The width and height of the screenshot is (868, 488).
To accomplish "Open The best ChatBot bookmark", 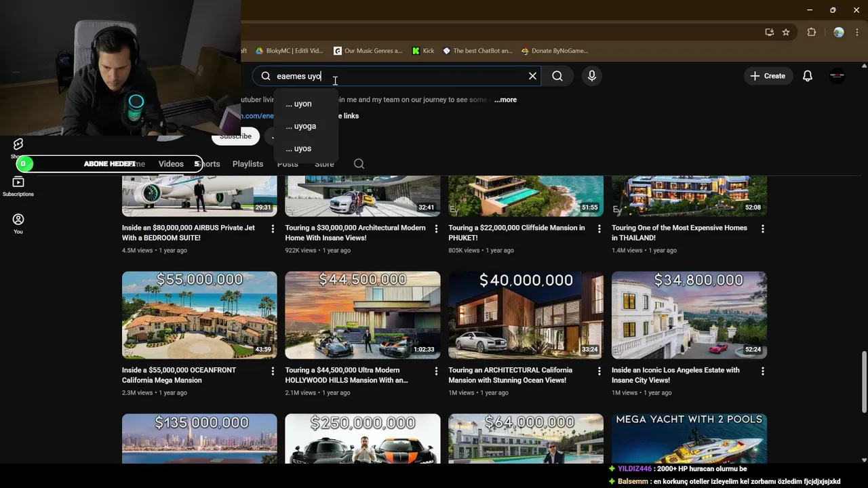I will 477,51.
